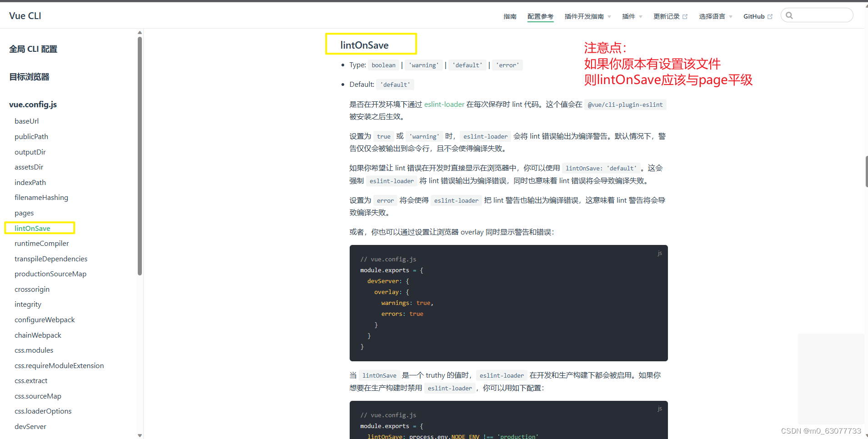Image resolution: width=868 pixels, height=439 pixels.
Task: Click 'warnings: true,' line in first code block
Action: pos(407,303)
